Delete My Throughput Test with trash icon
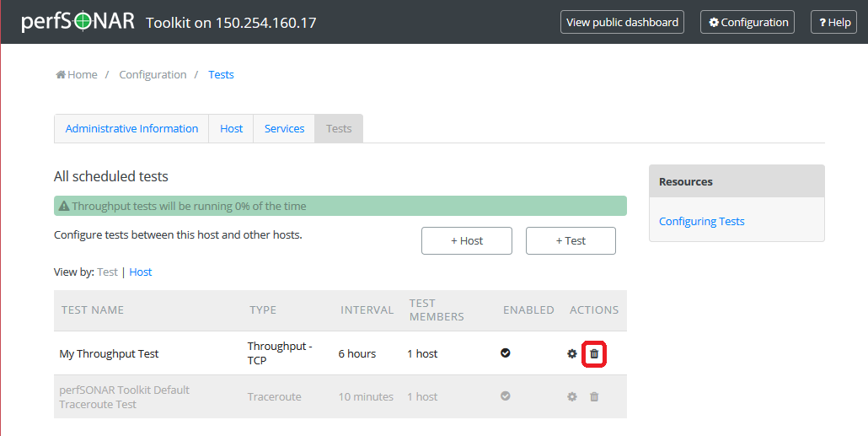This screenshot has height=436, width=868. coord(594,353)
